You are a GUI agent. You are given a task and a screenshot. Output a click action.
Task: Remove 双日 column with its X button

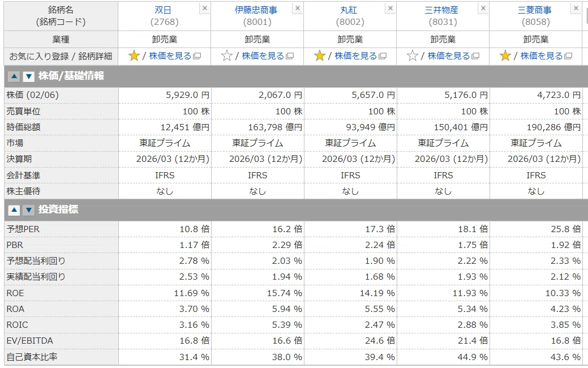coord(204,8)
